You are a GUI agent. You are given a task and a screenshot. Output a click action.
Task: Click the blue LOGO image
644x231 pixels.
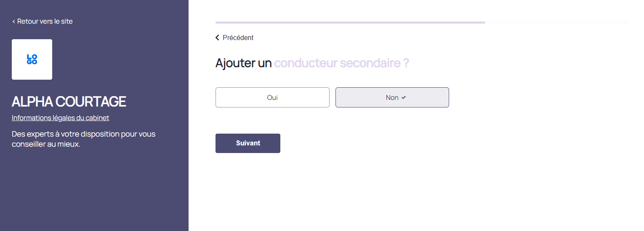pos(32,59)
